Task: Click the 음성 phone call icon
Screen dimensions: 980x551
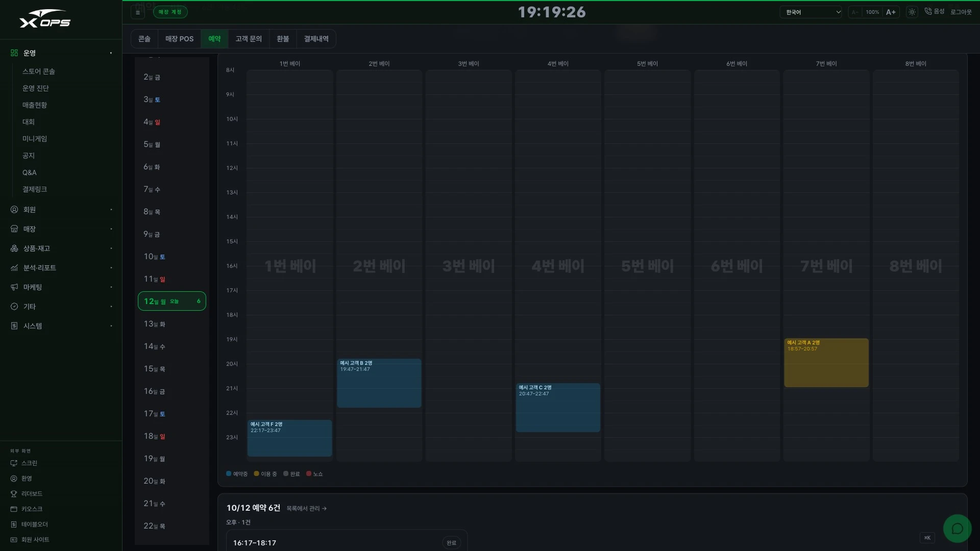Action: coord(928,11)
